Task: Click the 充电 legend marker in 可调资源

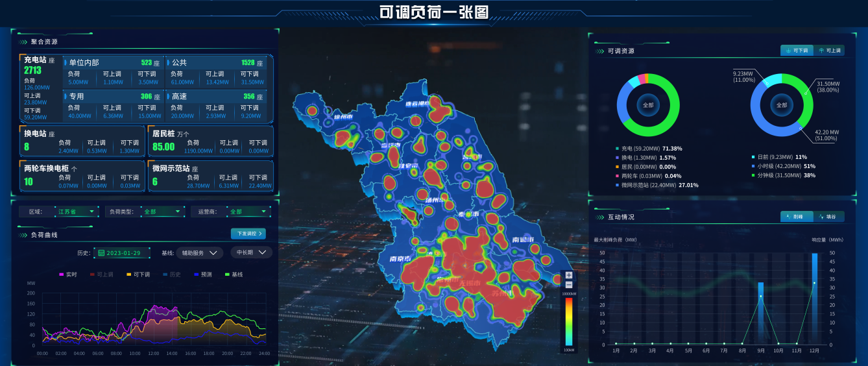Action: (618, 149)
